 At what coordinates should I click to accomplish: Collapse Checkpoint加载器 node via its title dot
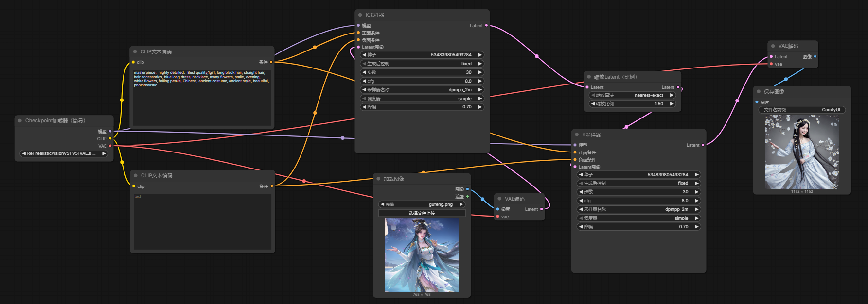[x=20, y=120]
